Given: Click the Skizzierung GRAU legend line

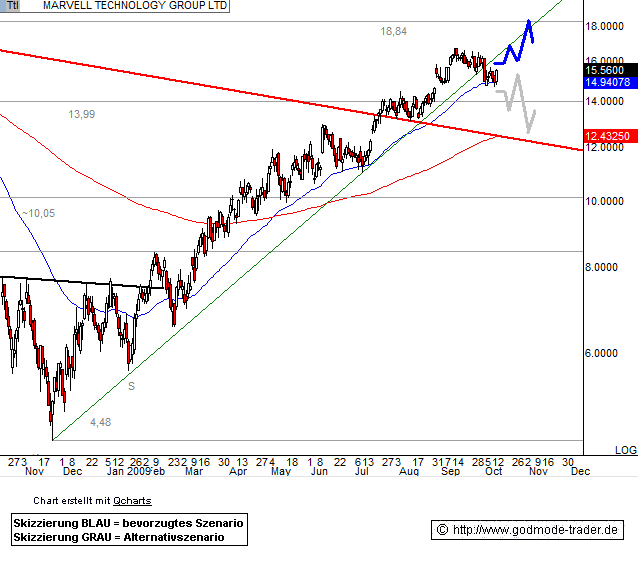Looking at the screenshot, I should [119, 537].
